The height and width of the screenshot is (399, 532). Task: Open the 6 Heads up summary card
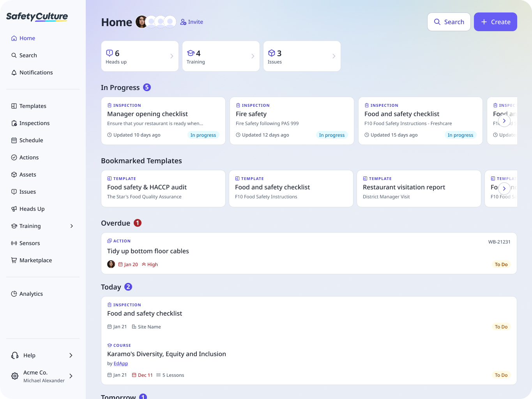pos(140,56)
